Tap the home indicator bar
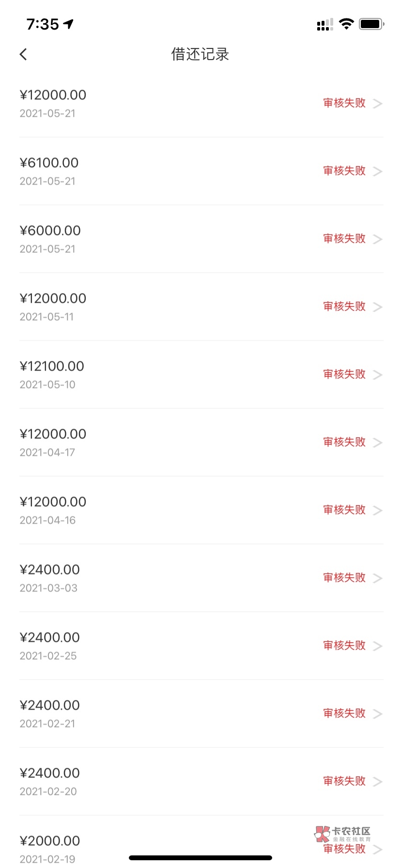 (x=200, y=858)
